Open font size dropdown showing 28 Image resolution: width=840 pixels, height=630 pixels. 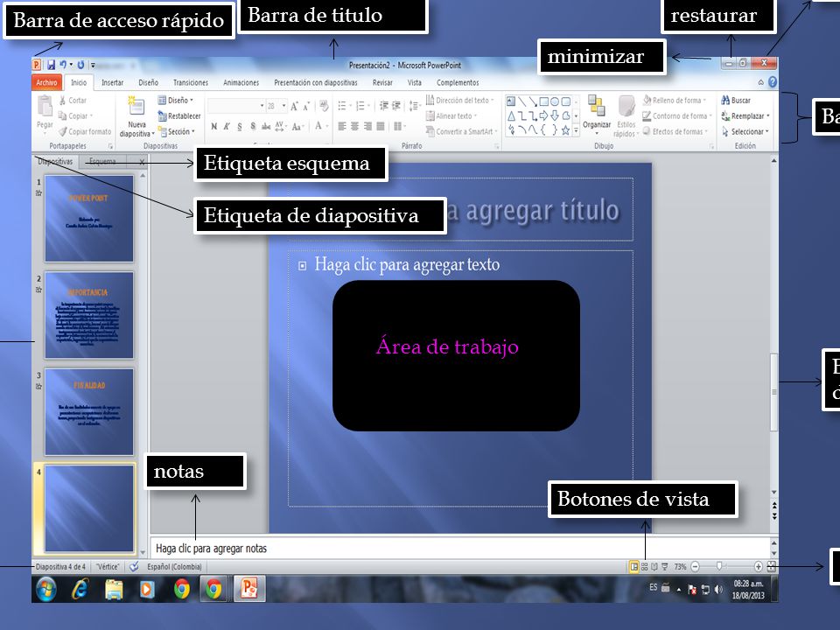point(283,106)
